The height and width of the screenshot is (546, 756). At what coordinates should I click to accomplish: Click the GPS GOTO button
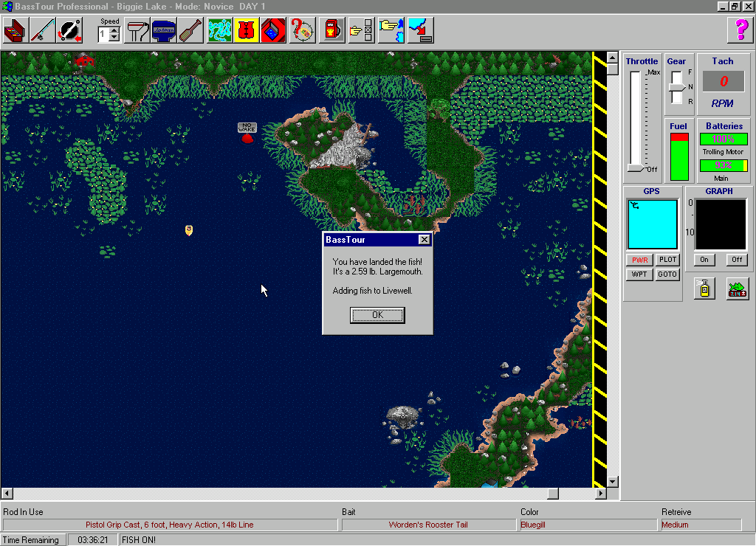pyautogui.click(x=667, y=274)
